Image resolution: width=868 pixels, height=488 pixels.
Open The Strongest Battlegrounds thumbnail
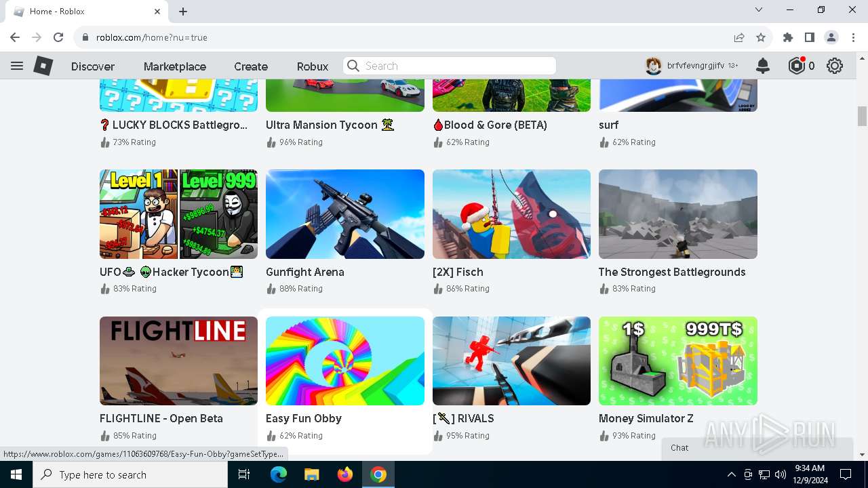click(678, 214)
